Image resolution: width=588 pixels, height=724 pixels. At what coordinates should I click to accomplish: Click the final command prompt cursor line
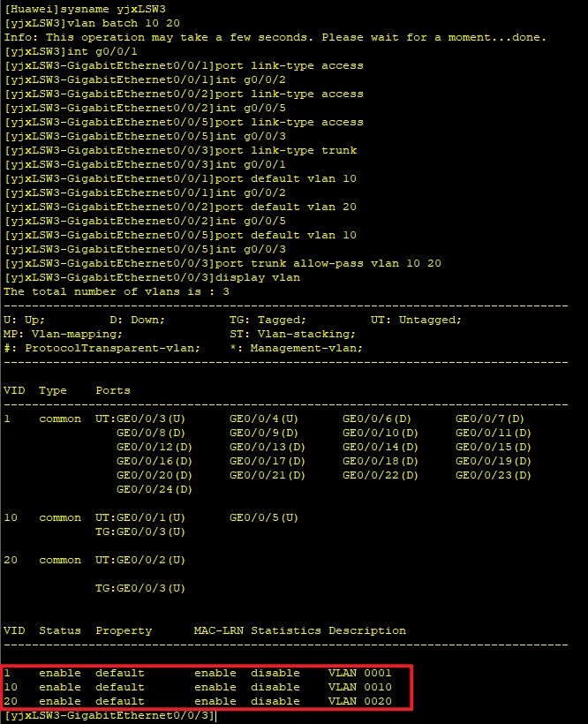109,715
